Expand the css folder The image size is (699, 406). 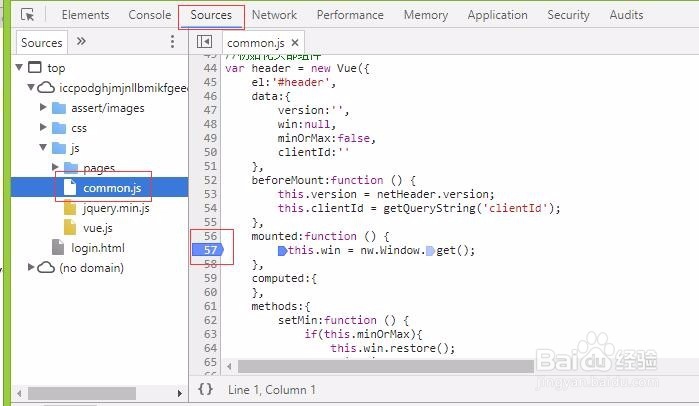(43, 127)
